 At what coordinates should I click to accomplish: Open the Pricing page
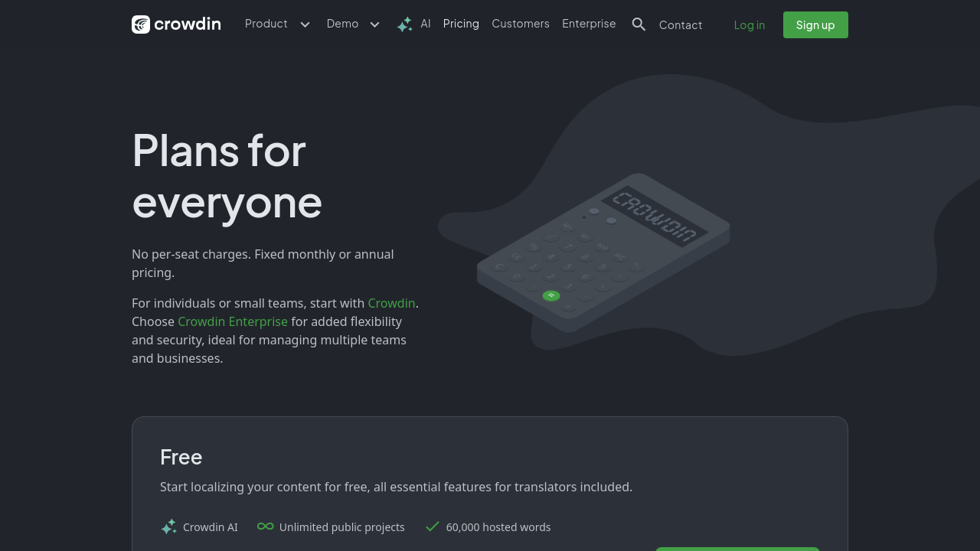[461, 24]
